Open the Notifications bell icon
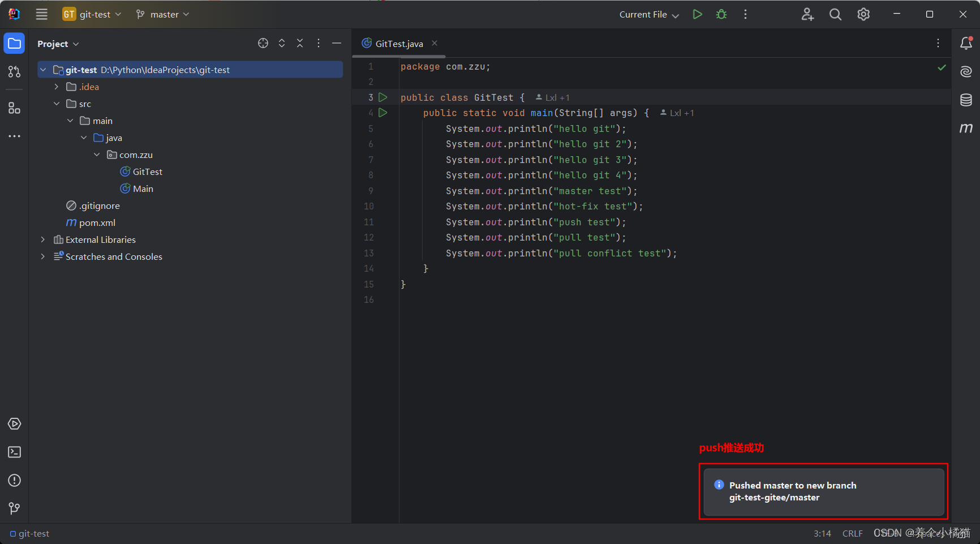Screen dimensions: 980x544 966,43
